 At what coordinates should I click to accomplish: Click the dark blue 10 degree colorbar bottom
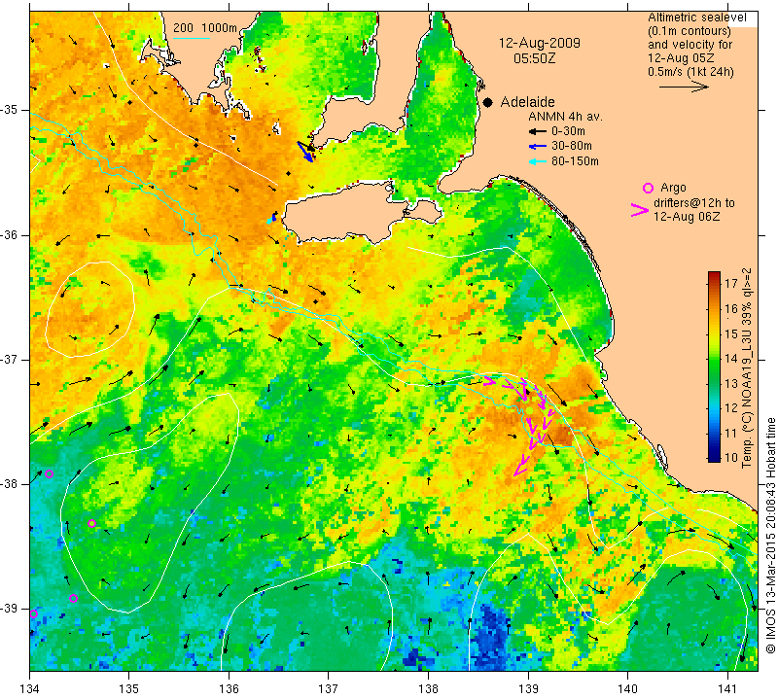714,457
